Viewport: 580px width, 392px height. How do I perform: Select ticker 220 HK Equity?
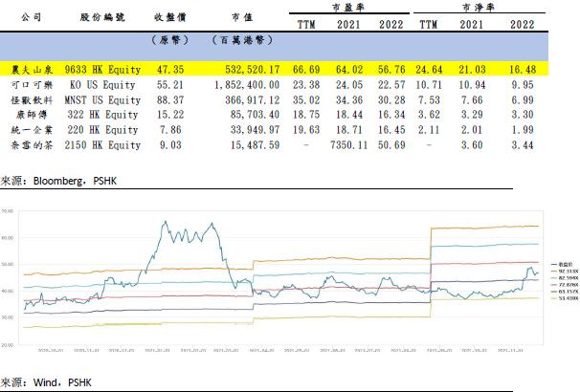coord(102,130)
